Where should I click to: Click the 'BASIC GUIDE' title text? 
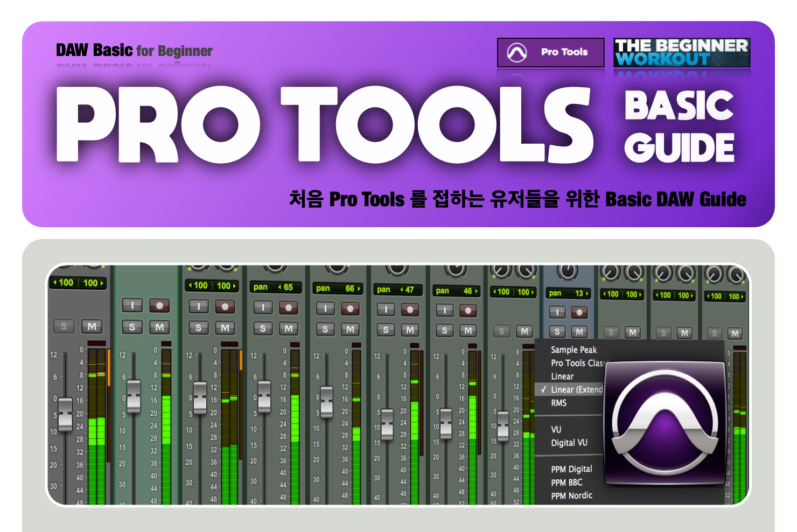(679, 127)
